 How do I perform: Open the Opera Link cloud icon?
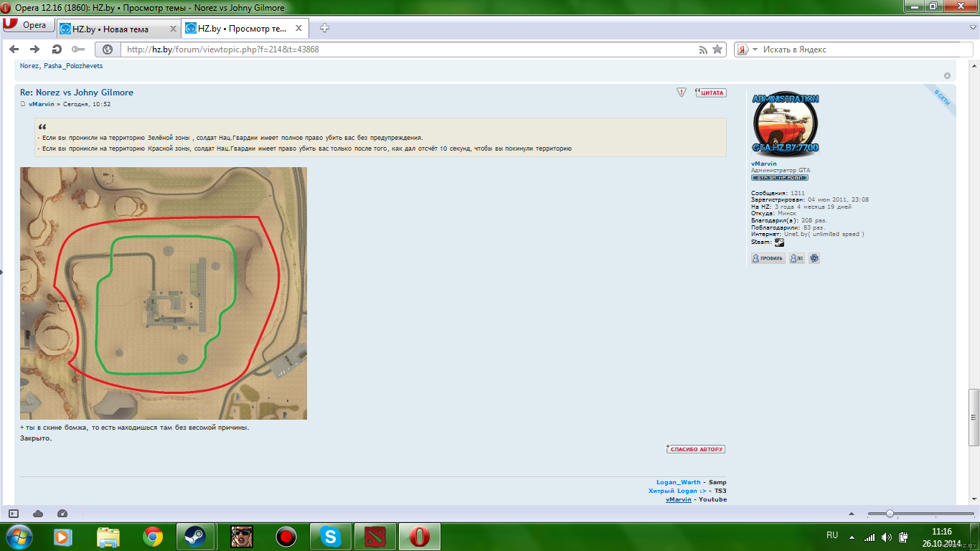pyautogui.click(x=38, y=514)
